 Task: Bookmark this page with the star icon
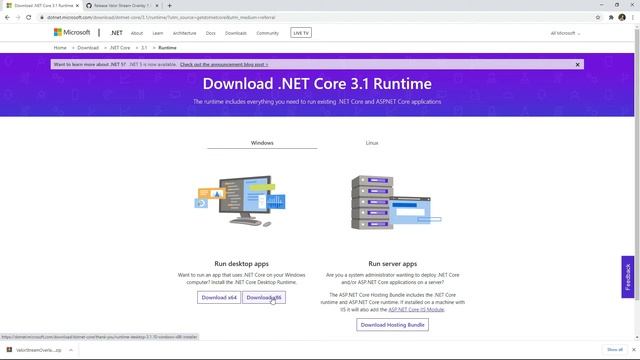point(598,18)
